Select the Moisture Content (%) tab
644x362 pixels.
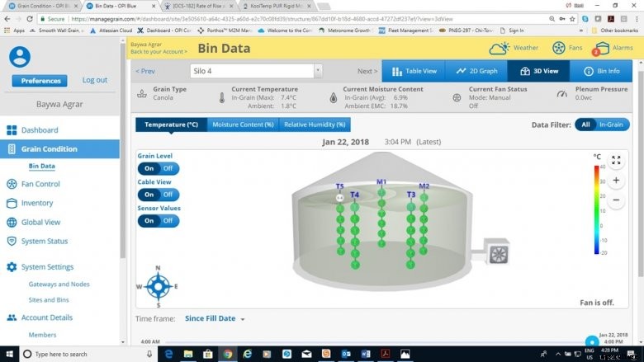[x=243, y=125]
